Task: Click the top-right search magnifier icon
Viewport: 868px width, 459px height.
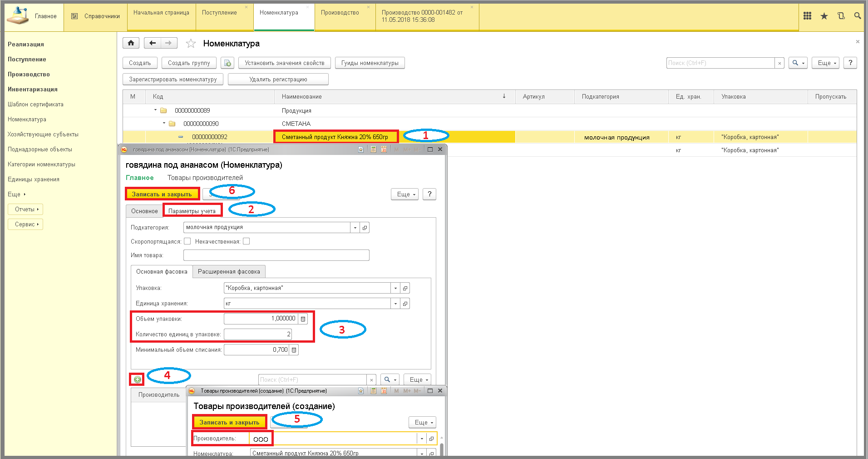Action: point(857,16)
